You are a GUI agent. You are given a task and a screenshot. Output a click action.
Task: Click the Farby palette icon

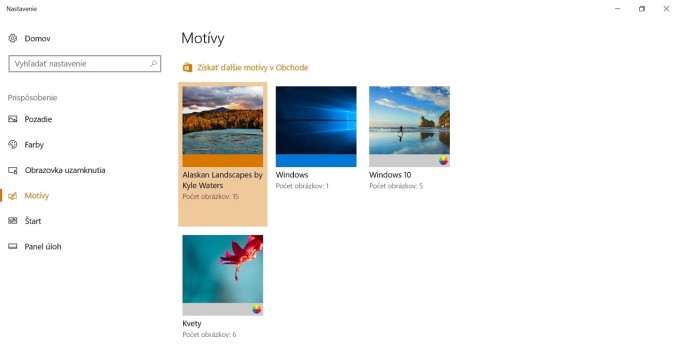[13, 145]
